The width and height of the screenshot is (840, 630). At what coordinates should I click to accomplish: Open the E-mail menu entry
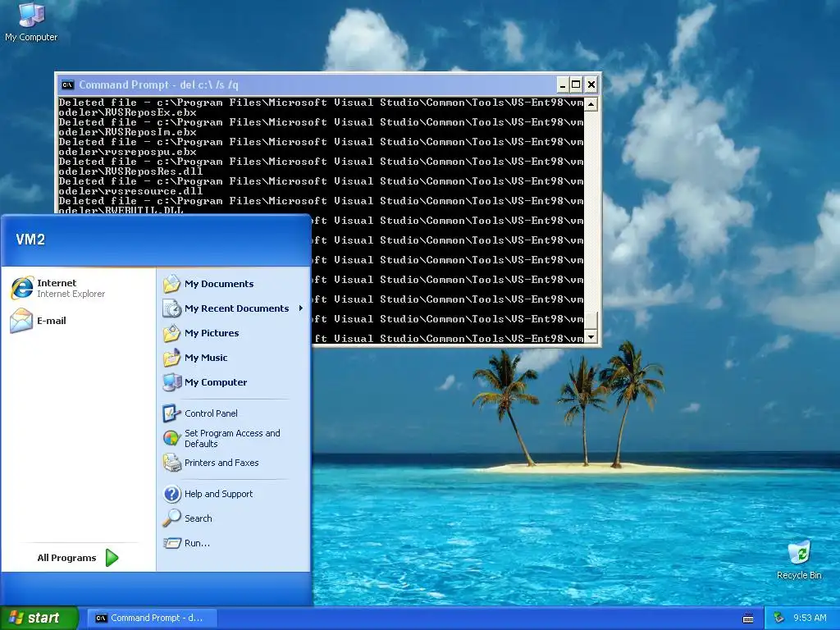coord(80,321)
